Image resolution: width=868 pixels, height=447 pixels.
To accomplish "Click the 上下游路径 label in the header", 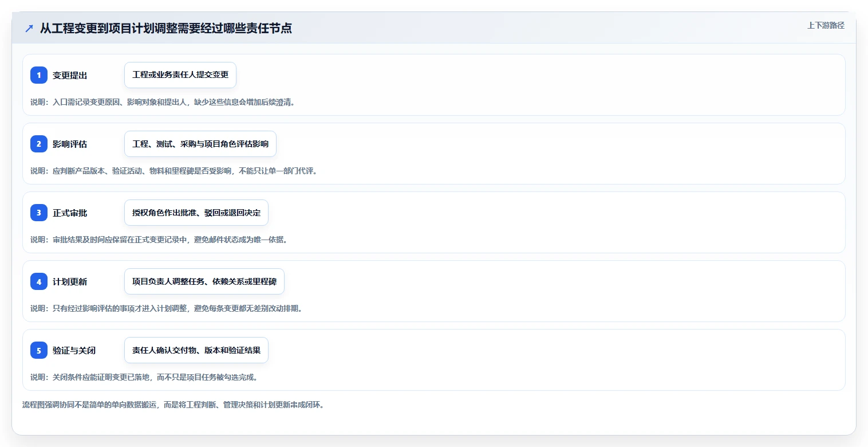I will click(826, 25).
